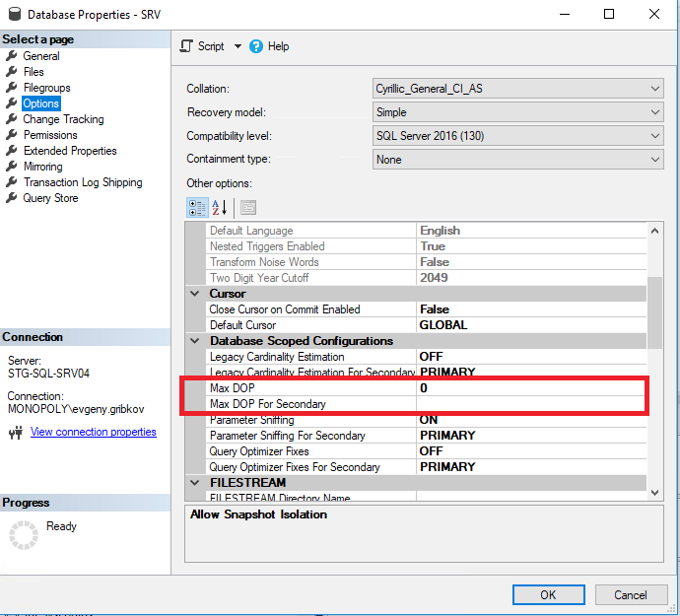Open the Script dropdown arrow
680x616 pixels.
coord(238,46)
